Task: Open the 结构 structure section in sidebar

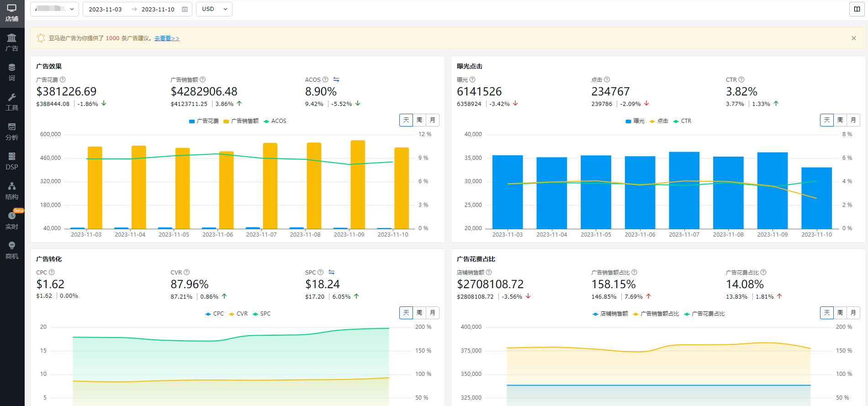Action: click(12, 191)
